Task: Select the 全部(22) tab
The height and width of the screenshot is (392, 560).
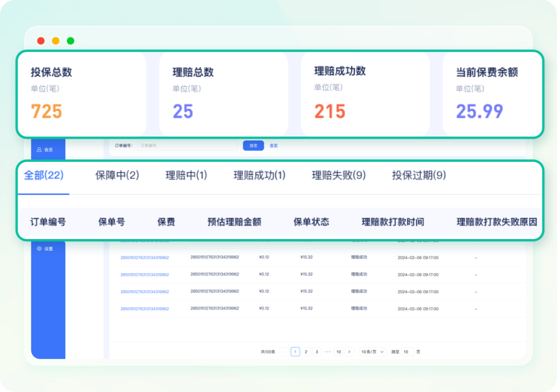Action: [44, 175]
